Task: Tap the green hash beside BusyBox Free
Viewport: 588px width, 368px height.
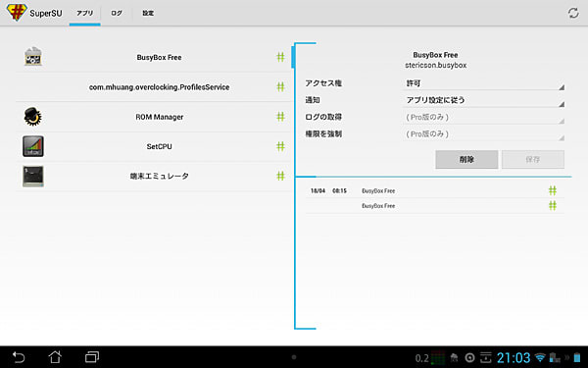Action: (x=280, y=57)
